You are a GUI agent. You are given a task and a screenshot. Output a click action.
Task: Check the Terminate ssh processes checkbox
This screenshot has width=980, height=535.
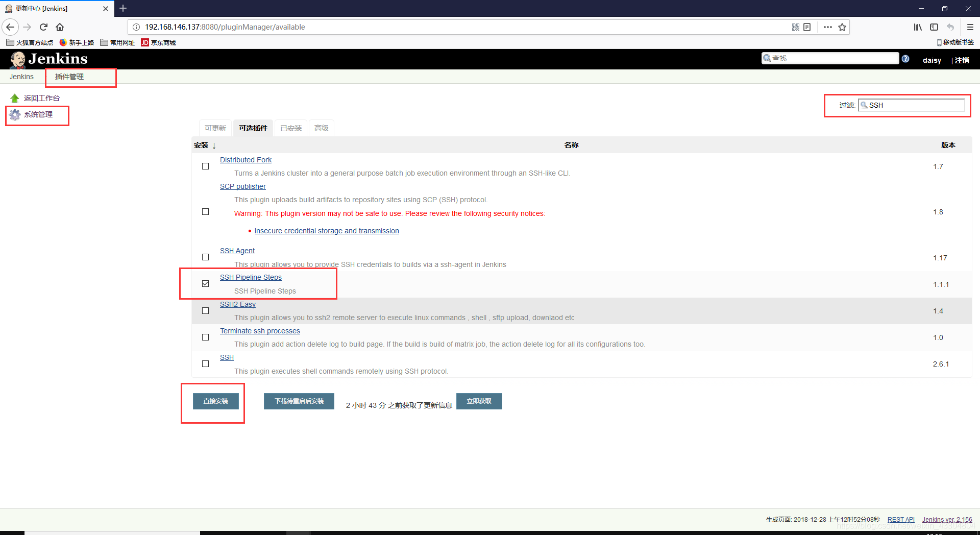pyautogui.click(x=205, y=337)
